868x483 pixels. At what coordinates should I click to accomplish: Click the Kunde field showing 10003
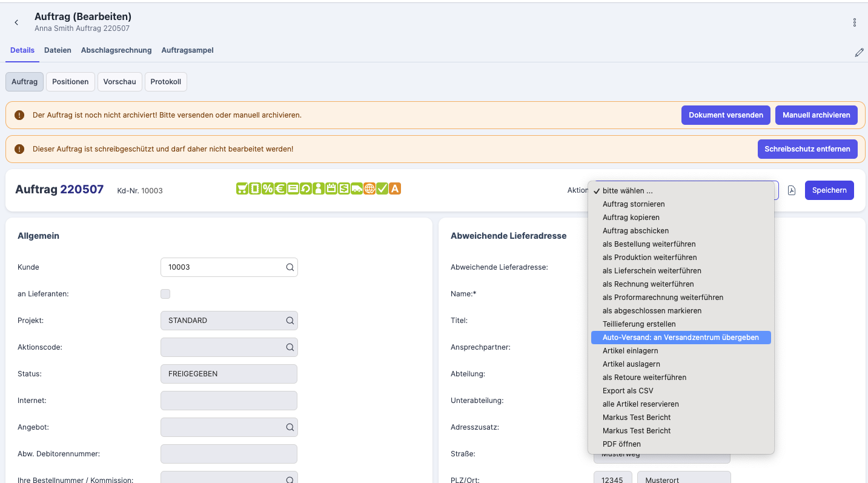pyautogui.click(x=223, y=267)
